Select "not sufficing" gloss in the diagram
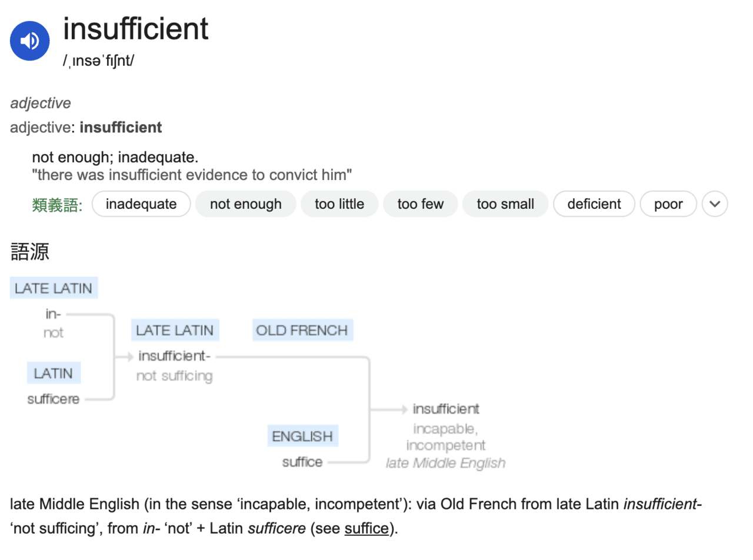The width and height of the screenshot is (753, 560). pos(174,376)
